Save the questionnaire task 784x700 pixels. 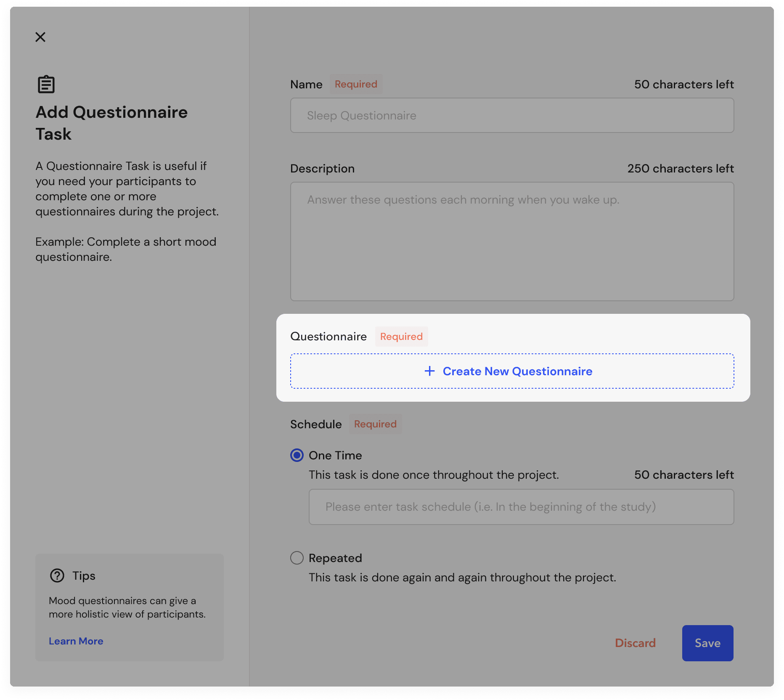[707, 643]
